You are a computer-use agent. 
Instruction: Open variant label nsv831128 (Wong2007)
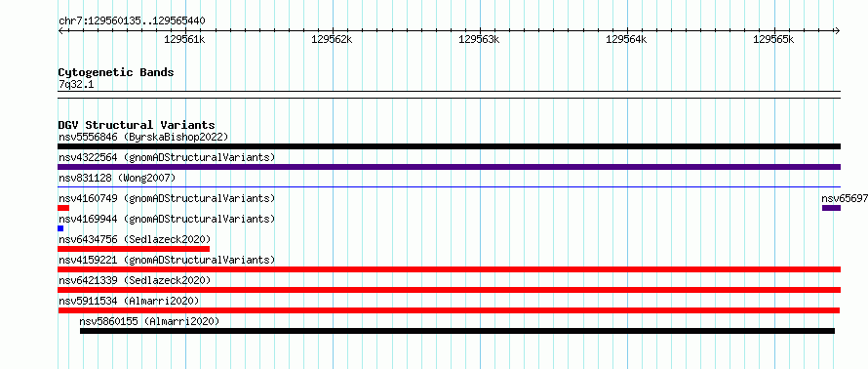(117, 178)
